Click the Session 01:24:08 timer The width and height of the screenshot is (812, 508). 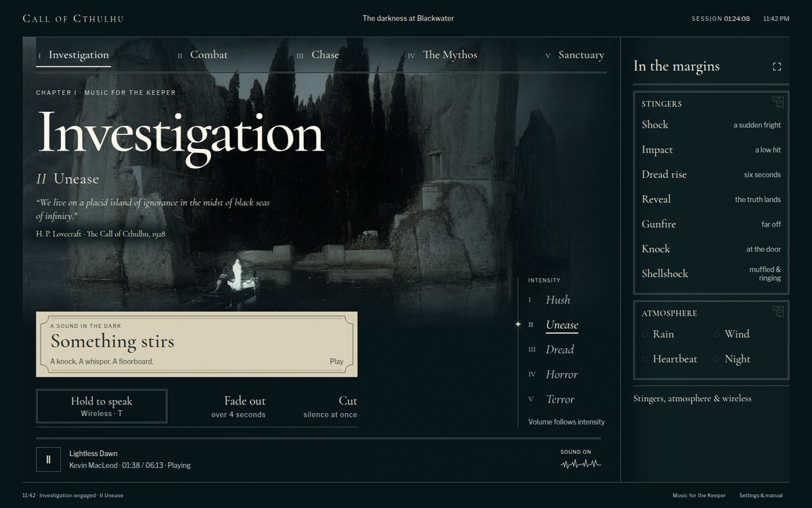(721, 19)
